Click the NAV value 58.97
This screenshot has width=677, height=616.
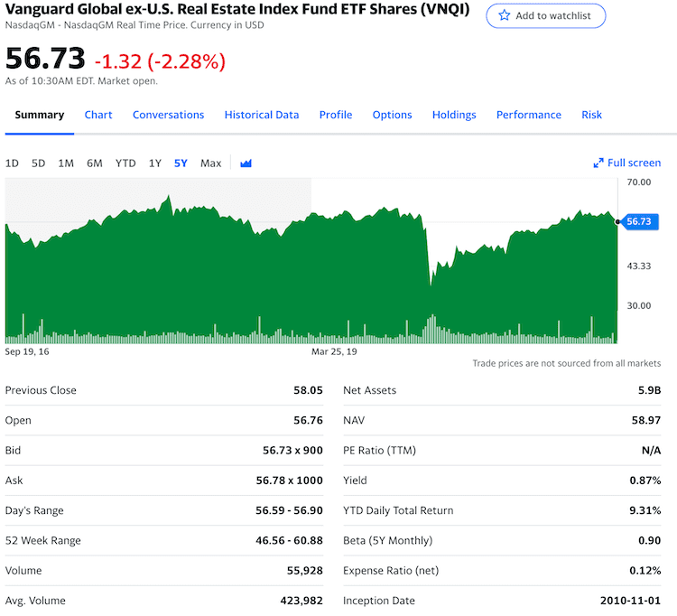coord(646,420)
